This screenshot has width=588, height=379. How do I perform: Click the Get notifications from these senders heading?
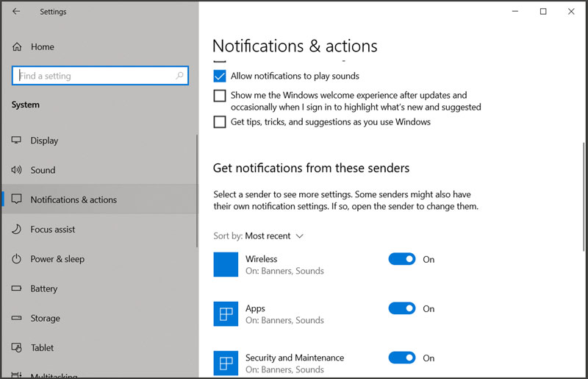pyautogui.click(x=311, y=168)
